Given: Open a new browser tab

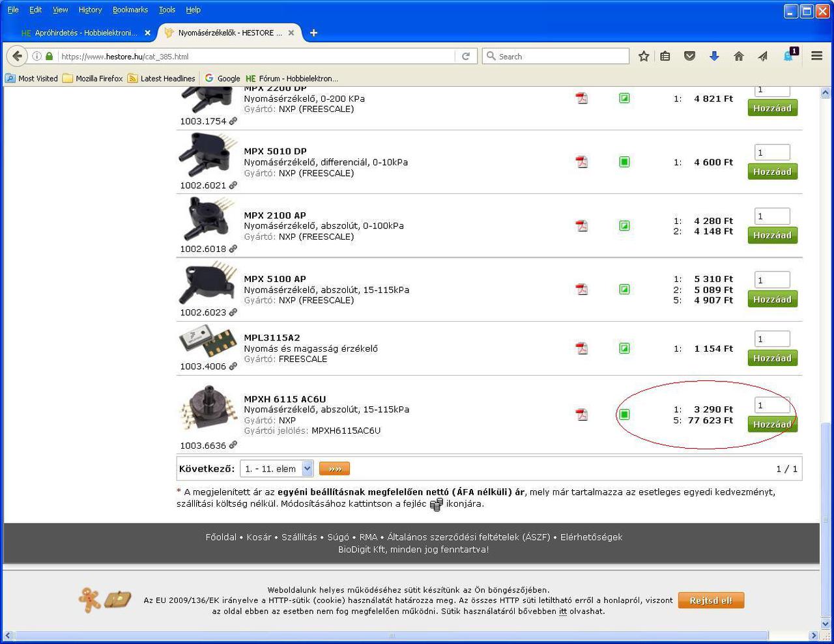Looking at the screenshot, I should 313,33.
